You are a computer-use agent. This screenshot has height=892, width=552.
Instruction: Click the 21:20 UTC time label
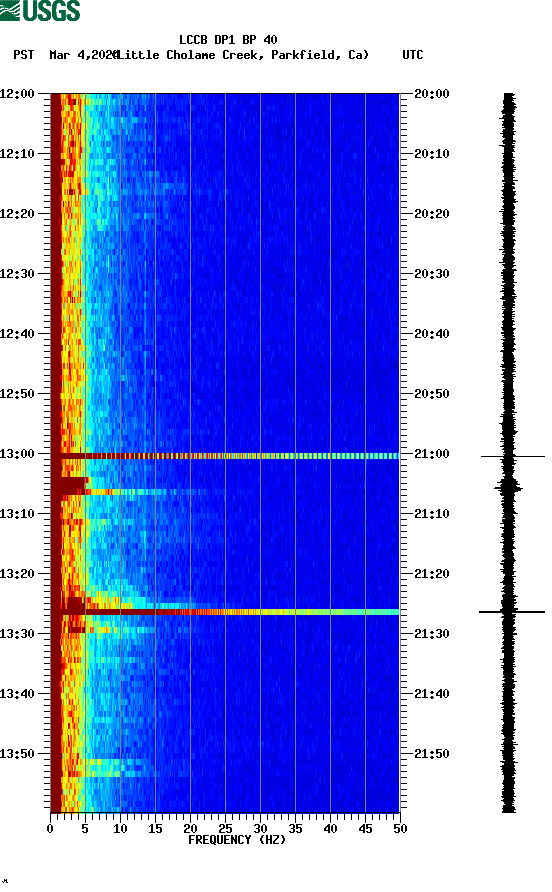pos(432,573)
